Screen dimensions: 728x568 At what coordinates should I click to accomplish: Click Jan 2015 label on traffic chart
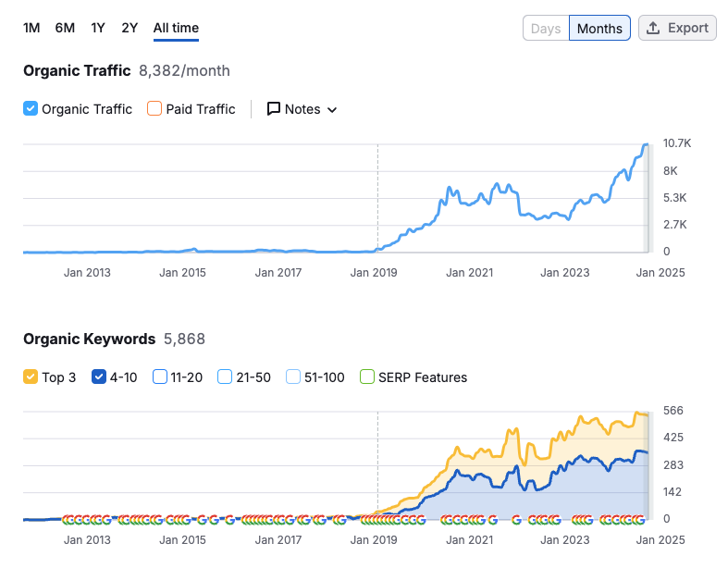click(182, 273)
